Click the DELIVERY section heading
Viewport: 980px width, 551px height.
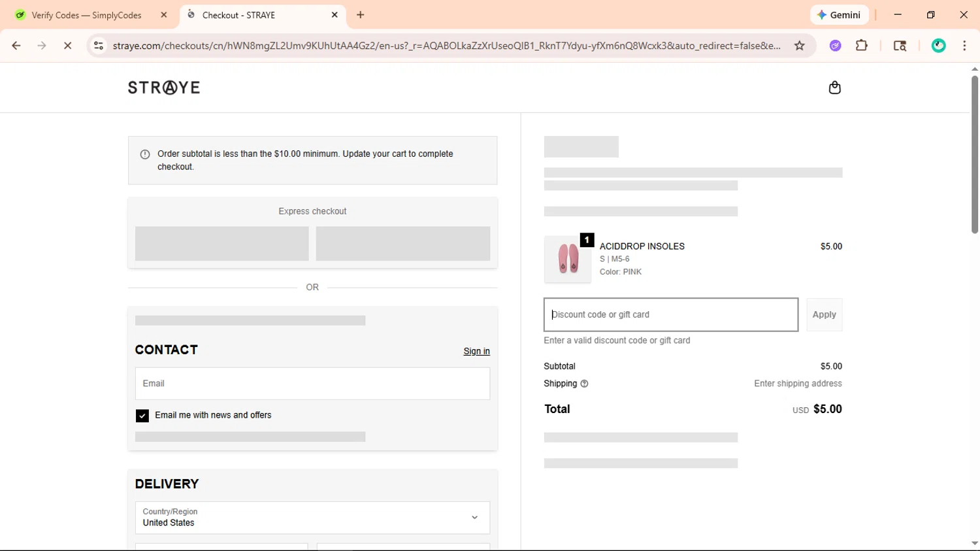click(x=167, y=484)
